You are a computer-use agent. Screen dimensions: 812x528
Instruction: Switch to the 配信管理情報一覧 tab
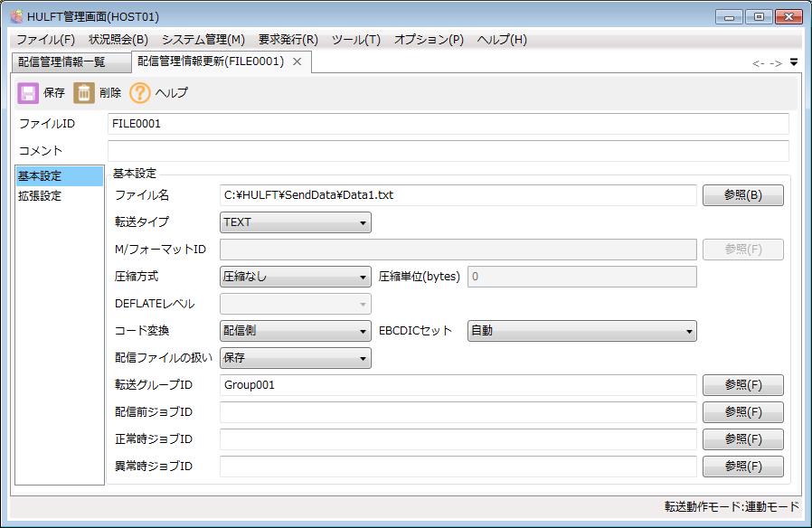click(71, 62)
